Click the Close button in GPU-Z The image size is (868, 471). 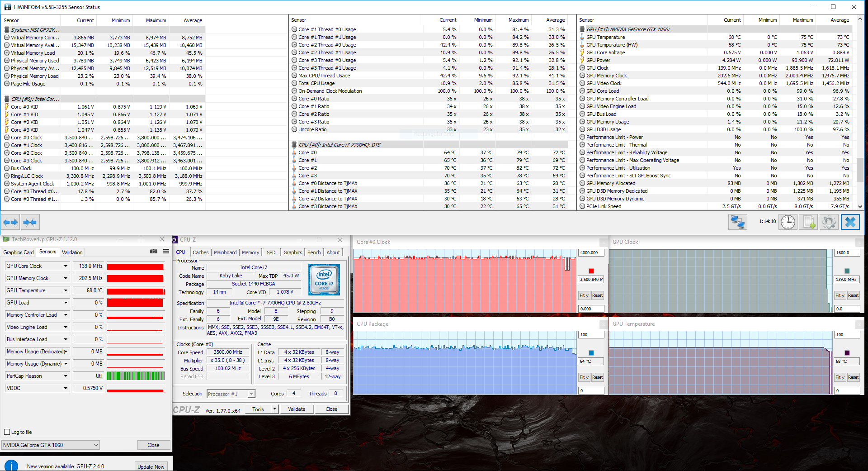pos(153,445)
